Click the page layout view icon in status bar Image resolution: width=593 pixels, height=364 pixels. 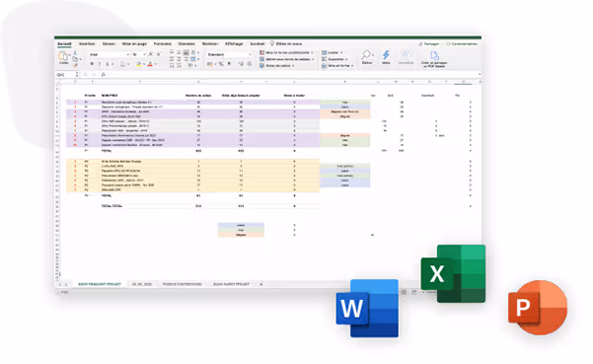tap(413, 292)
